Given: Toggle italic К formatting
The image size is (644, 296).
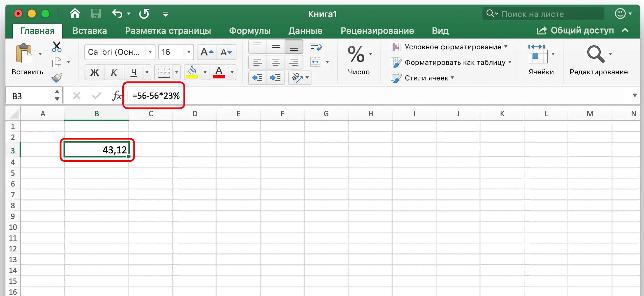Looking at the screenshot, I should coord(114,72).
